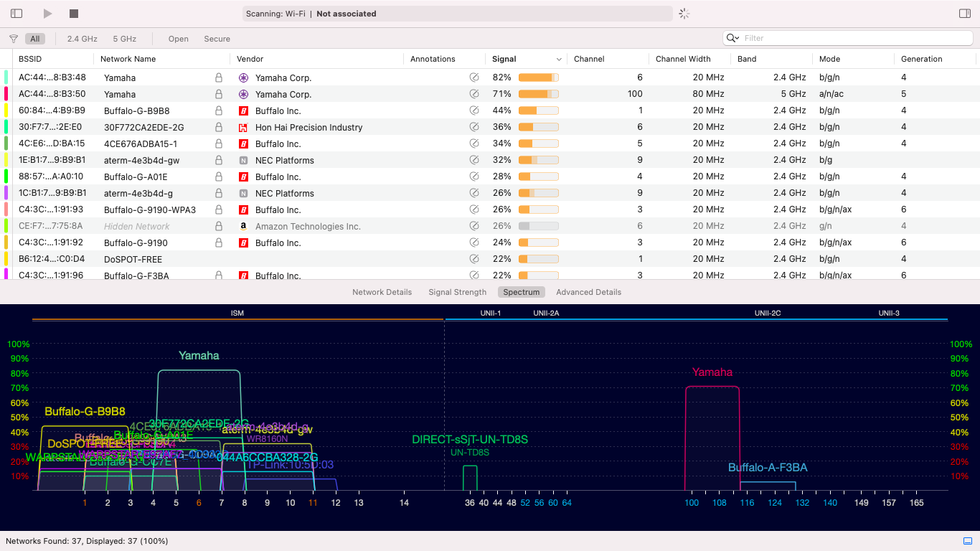Click Hon Hai Precision Industry vendor icon
The height and width of the screenshot is (551, 980).
point(243,127)
